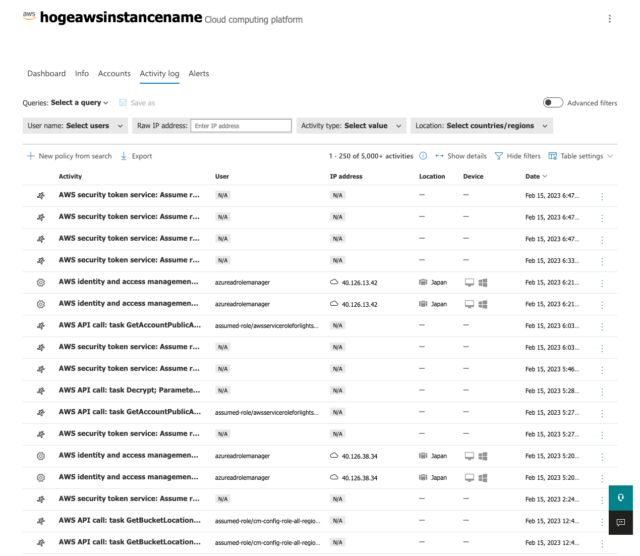Click the AWS logo beside hogeawsinstancename
Screen dimensions: 640x556
[x=29, y=16]
